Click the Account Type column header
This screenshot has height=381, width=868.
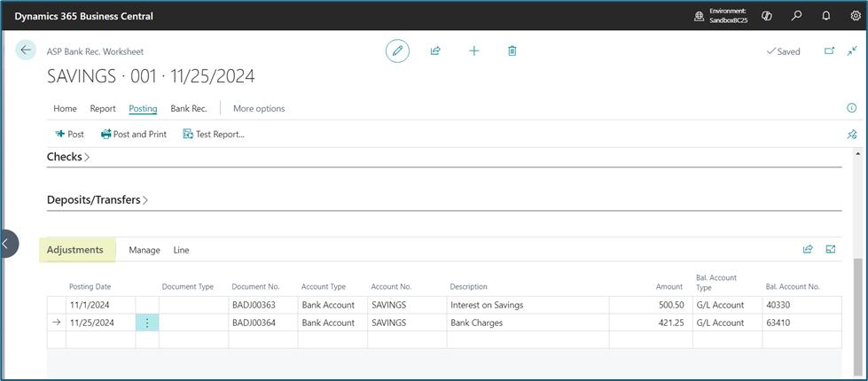tap(324, 287)
